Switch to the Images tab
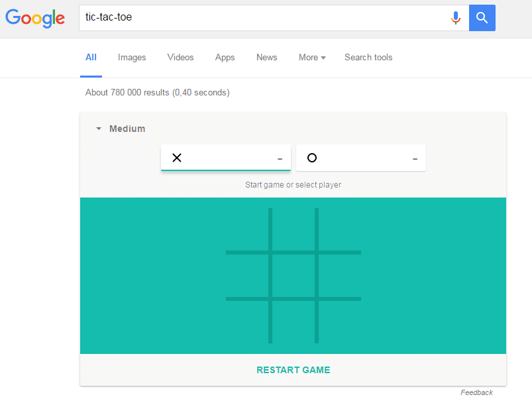Image resolution: width=532 pixels, height=403 pixels. 131,58
